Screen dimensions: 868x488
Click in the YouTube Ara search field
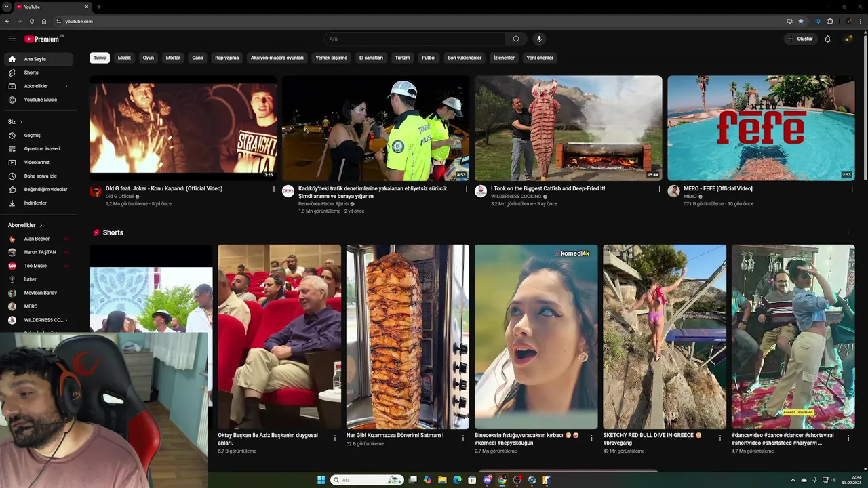[415, 39]
